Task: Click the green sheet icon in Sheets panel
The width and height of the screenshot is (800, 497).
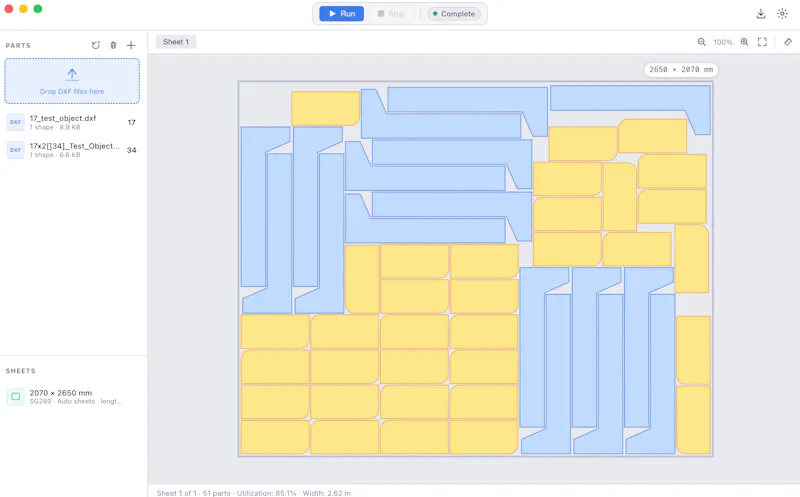Action: pyautogui.click(x=15, y=396)
